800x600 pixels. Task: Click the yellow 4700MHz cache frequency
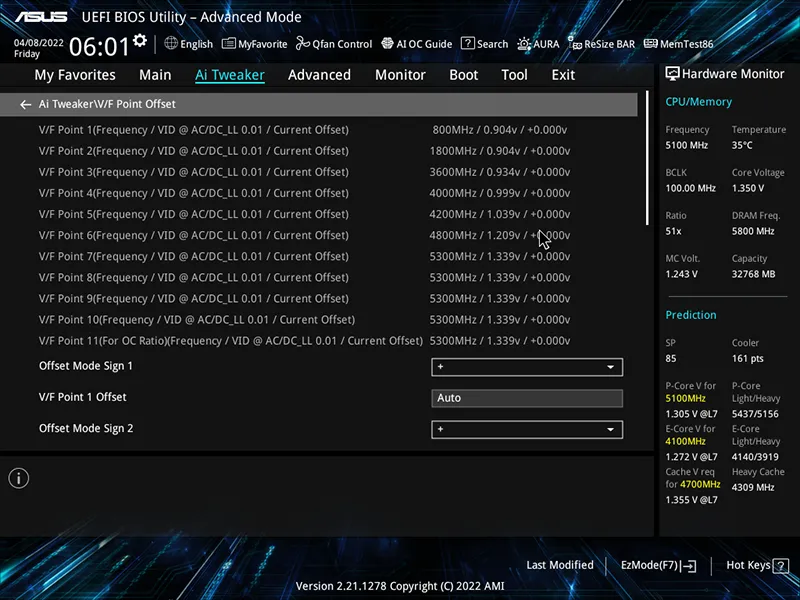coord(700,484)
